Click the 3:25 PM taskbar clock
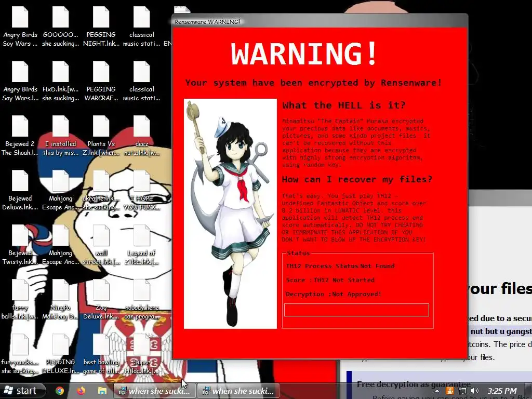 click(x=502, y=391)
